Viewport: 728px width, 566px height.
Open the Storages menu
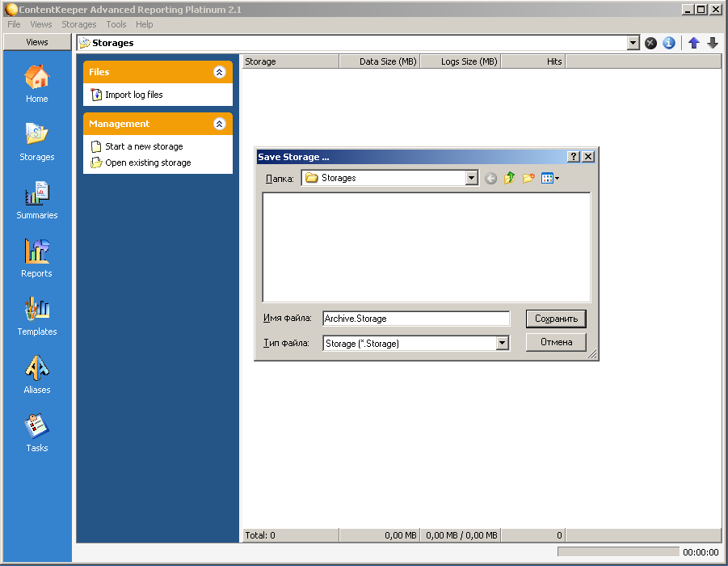coord(79,24)
